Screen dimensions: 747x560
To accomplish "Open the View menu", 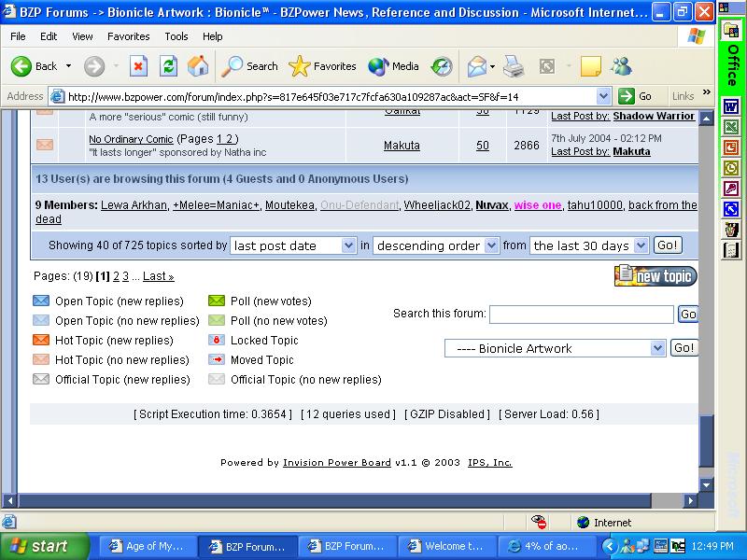I will click(x=82, y=36).
